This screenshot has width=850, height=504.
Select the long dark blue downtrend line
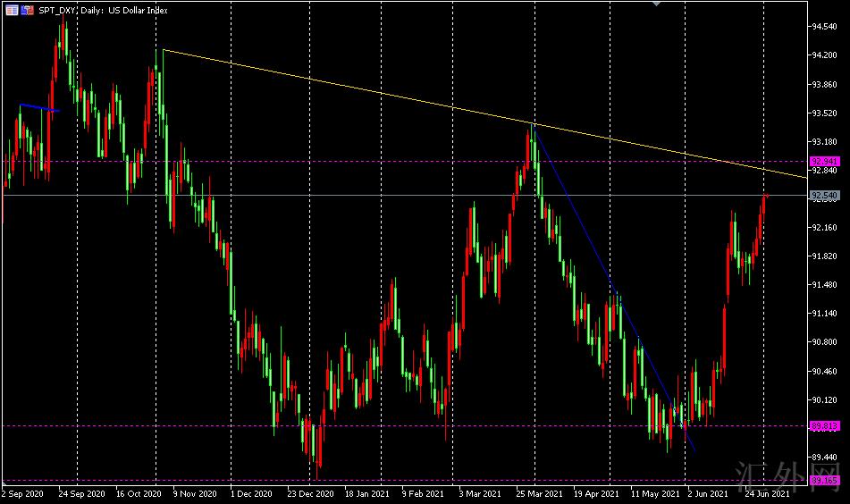[613, 287]
